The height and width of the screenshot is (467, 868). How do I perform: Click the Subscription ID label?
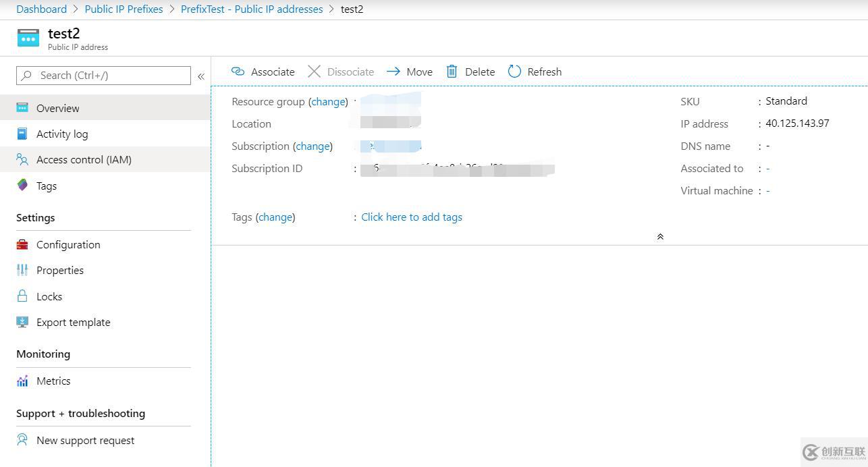(267, 169)
